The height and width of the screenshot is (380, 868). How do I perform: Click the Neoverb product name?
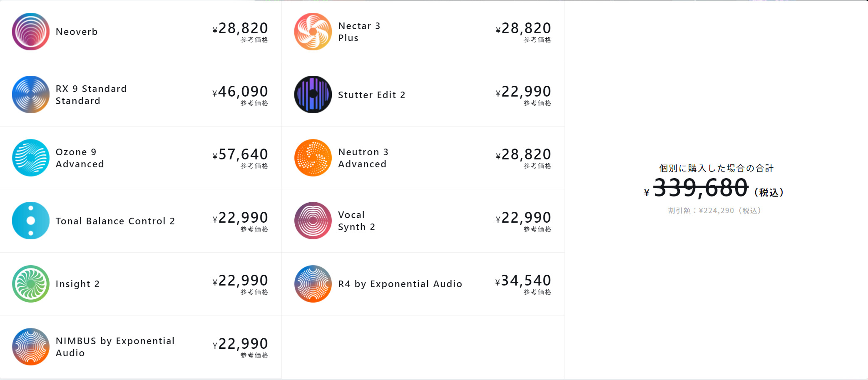(x=77, y=32)
